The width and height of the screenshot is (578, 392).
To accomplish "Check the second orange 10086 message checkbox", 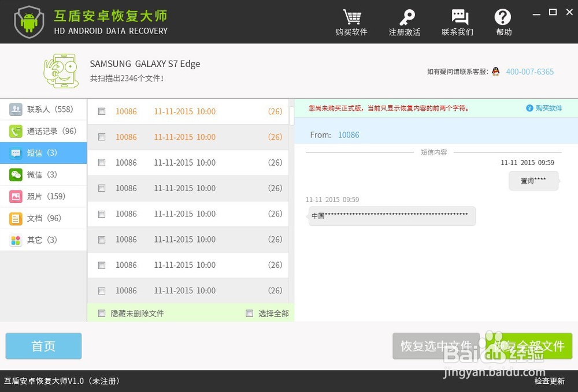I will click(x=102, y=137).
